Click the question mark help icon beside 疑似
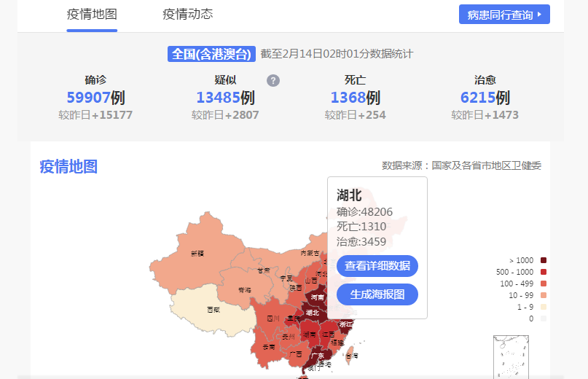The width and height of the screenshot is (588, 379). click(x=273, y=81)
